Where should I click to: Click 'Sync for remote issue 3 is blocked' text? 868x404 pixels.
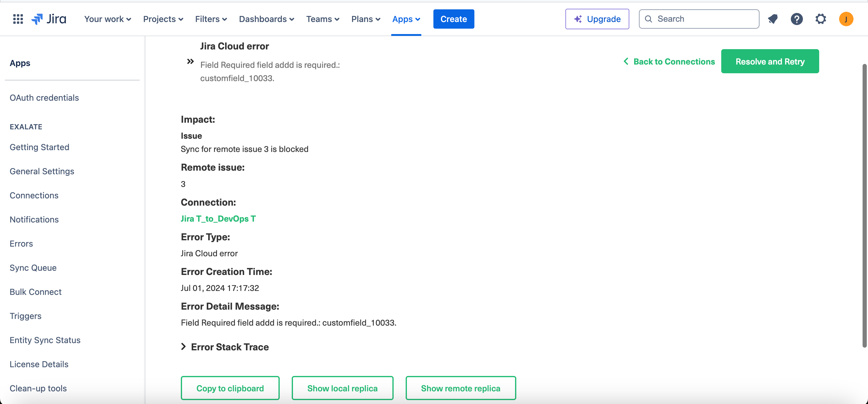(x=244, y=149)
